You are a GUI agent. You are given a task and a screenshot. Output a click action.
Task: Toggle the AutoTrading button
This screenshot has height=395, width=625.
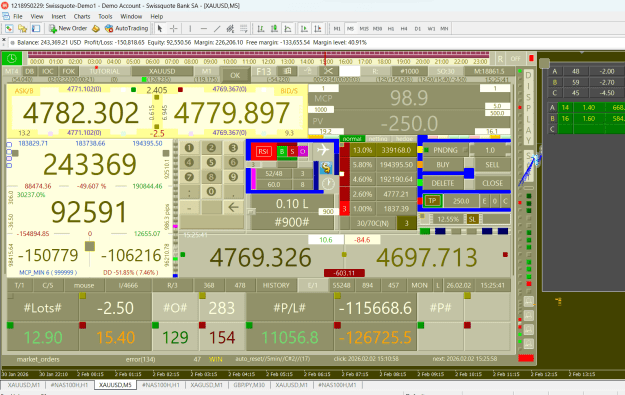point(126,28)
